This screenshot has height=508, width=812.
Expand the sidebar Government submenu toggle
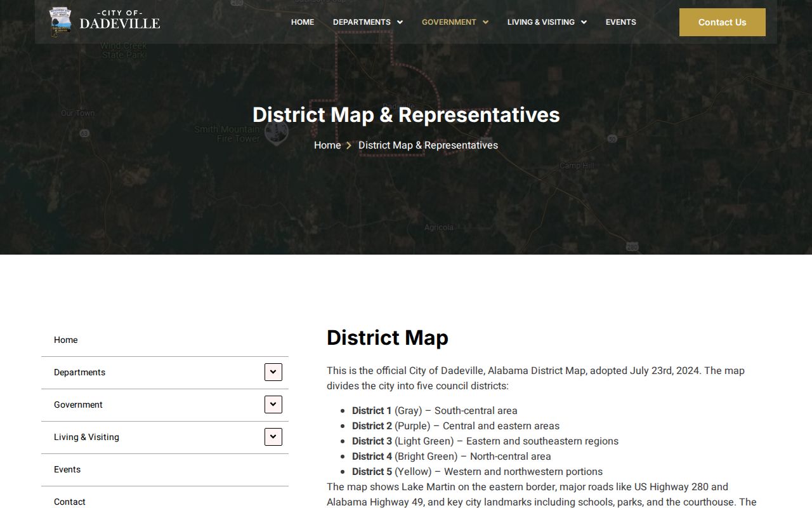tap(273, 404)
